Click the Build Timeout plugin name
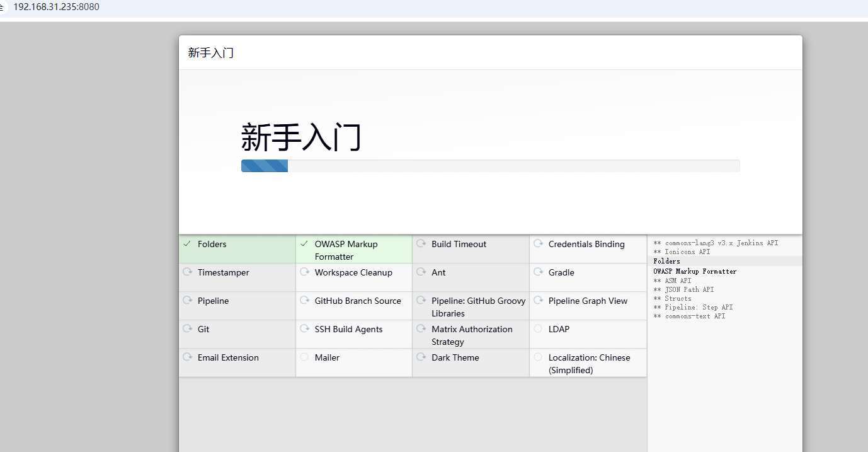Viewport: 868px width, 452px height. 459,244
